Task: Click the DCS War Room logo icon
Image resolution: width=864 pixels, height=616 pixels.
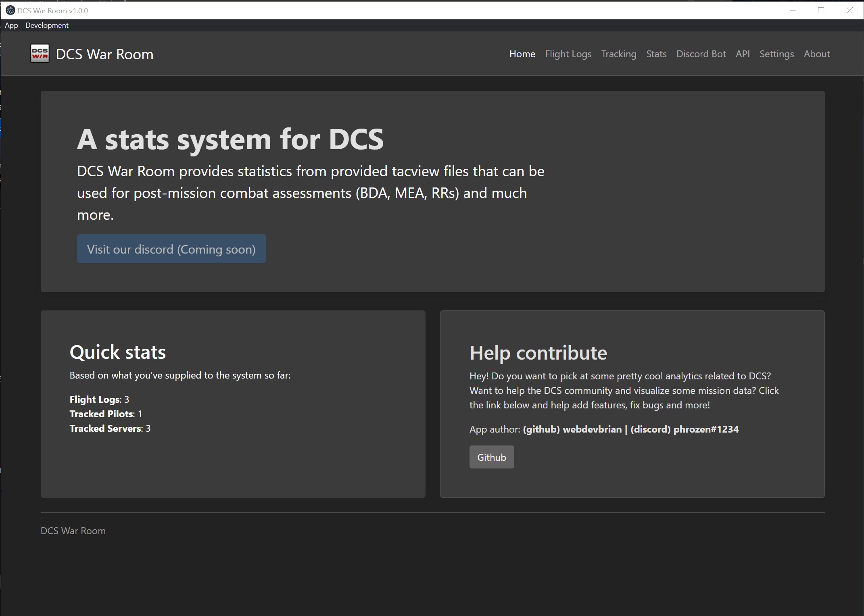Action: click(40, 54)
